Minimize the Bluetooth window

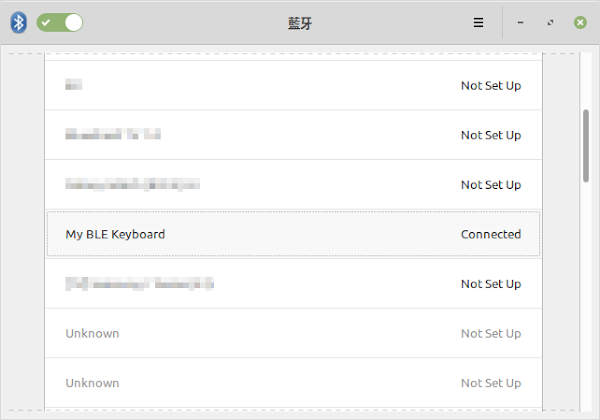point(520,23)
